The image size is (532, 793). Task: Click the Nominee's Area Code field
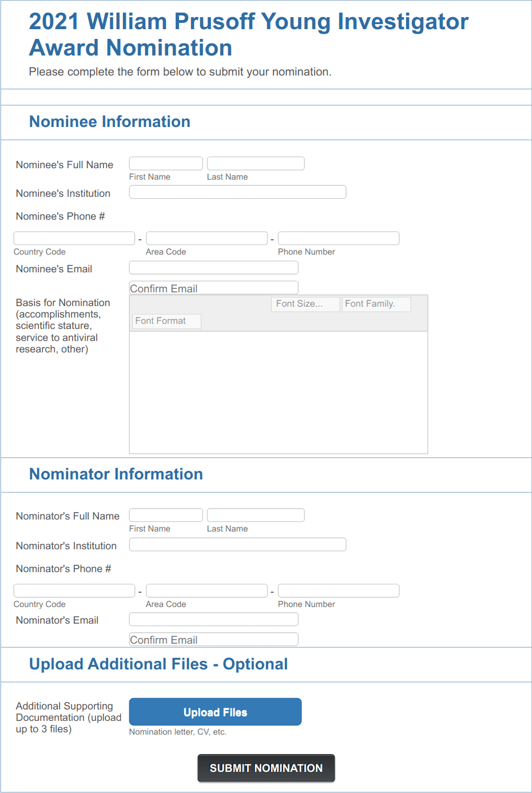[x=207, y=237]
